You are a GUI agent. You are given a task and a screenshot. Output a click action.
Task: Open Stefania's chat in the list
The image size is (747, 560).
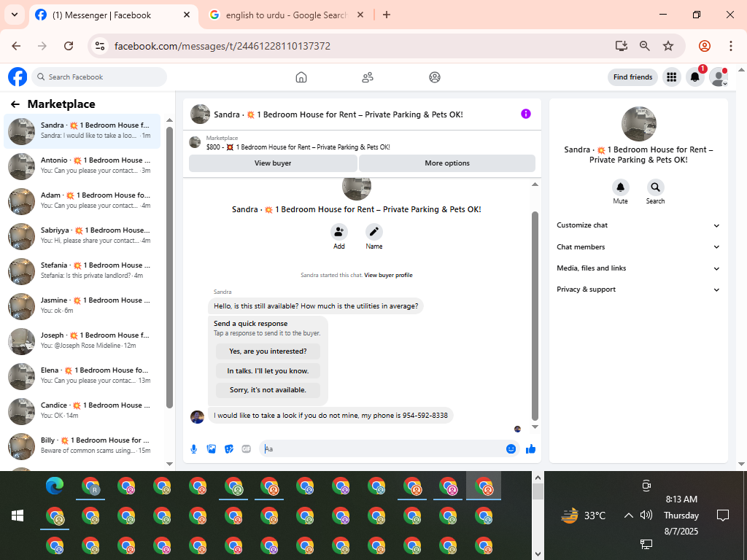82,271
